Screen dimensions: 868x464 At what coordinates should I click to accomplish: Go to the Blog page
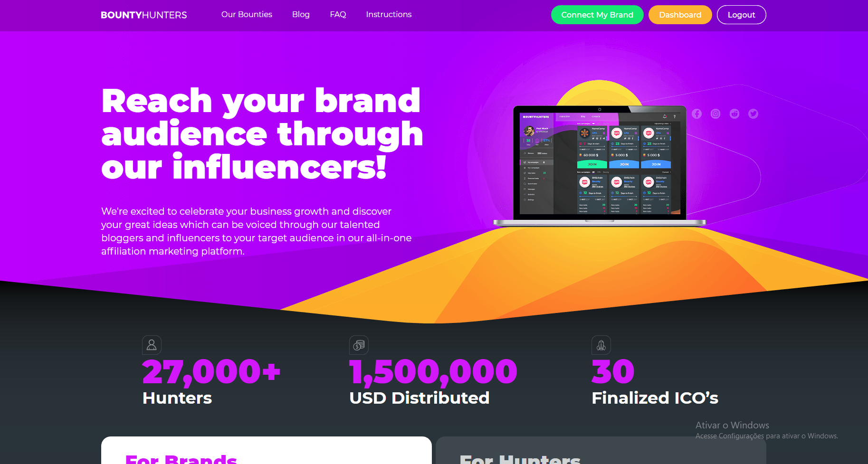[301, 14]
